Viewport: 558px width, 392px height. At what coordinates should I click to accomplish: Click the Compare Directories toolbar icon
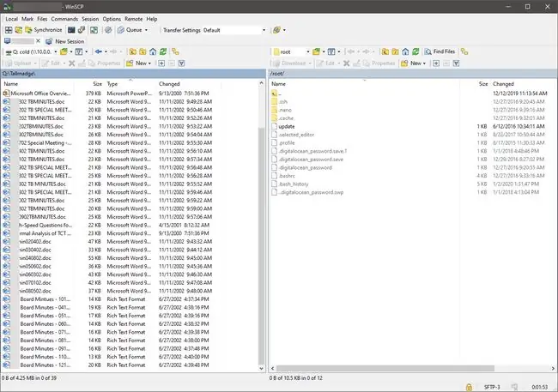tap(19, 30)
